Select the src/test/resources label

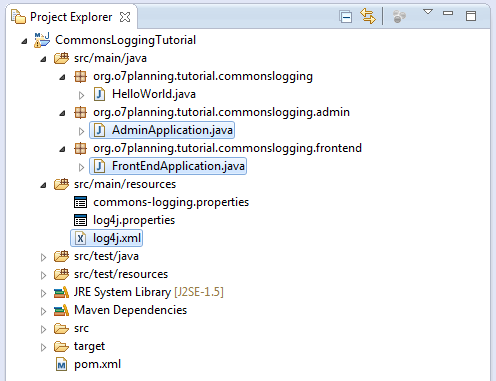pyautogui.click(x=121, y=274)
